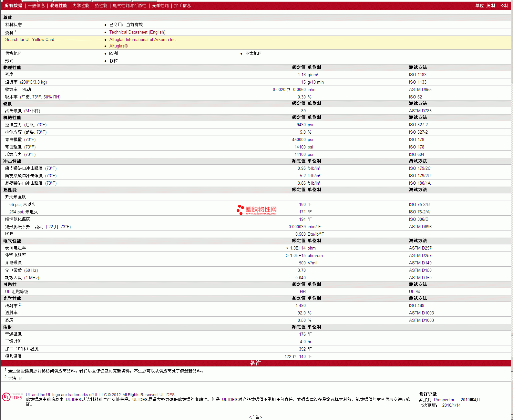This screenshot has width=513, height=420.
Task: Click the 颗粒 form entry
Action: pyautogui.click(x=114, y=61)
